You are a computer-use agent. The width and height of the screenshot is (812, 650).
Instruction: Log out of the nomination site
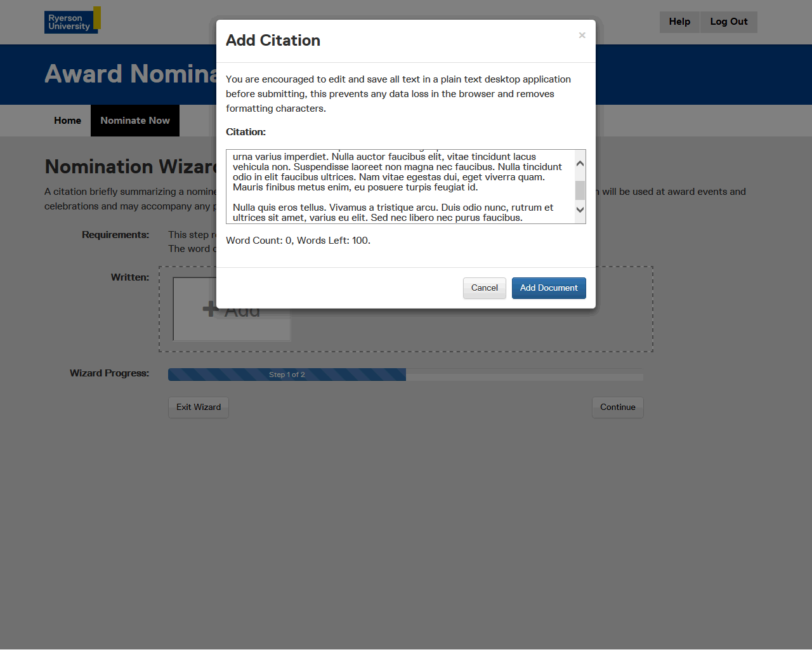click(x=728, y=22)
